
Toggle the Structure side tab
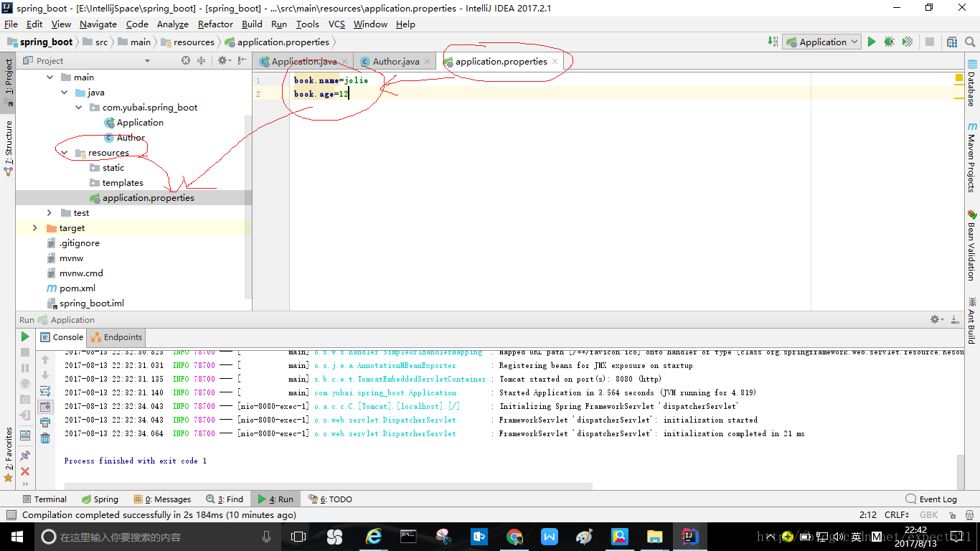[x=8, y=149]
